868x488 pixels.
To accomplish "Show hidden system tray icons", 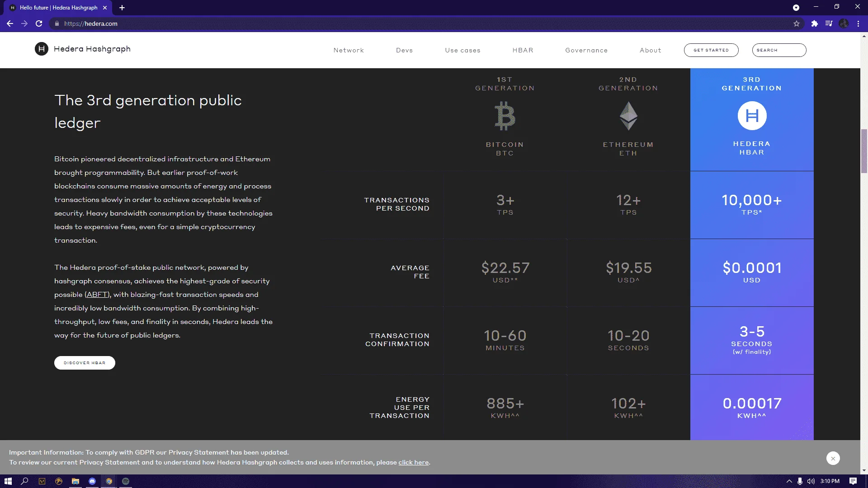I will point(789,481).
